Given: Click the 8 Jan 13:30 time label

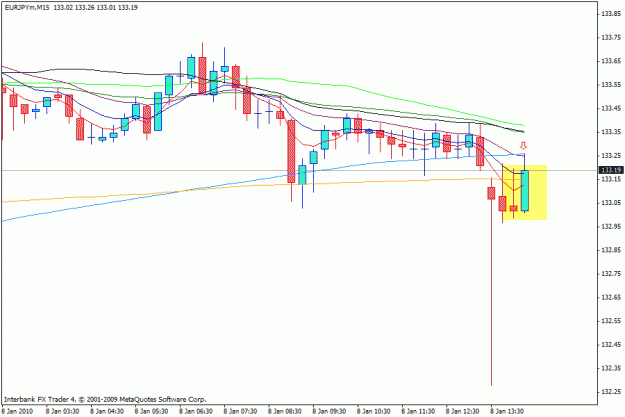Looking at the screenshot, I should [507, 411].
